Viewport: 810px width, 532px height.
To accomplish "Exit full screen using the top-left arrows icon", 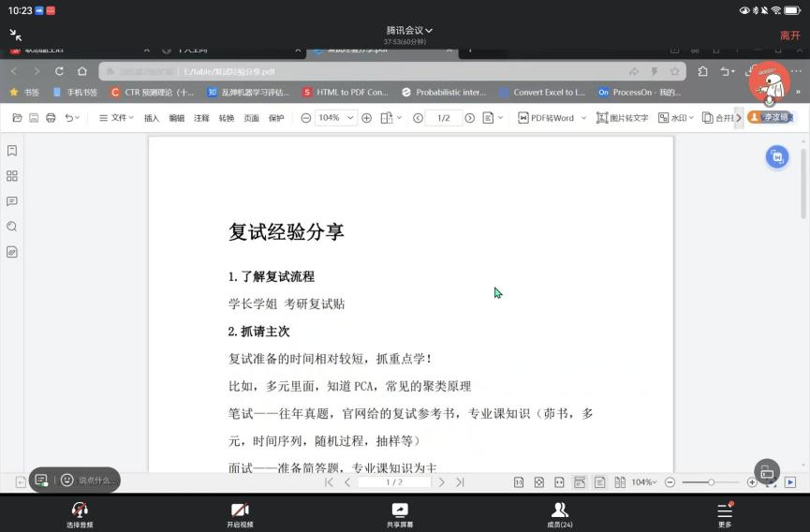I will 16,35.
